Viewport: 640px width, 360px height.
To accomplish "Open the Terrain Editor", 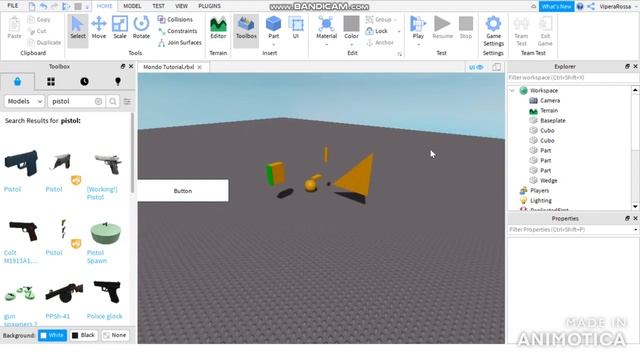I will [x=218, y=28].
